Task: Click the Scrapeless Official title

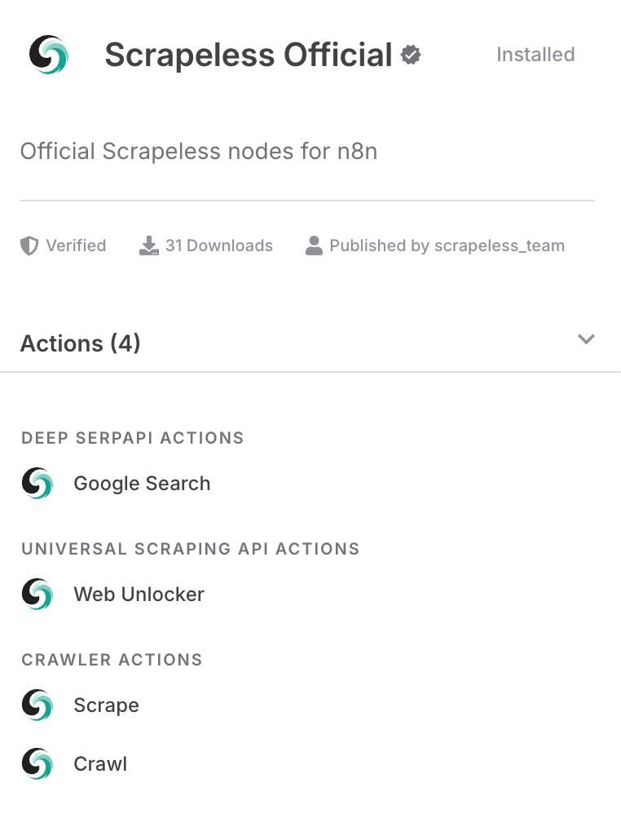Action: point(249,55)
